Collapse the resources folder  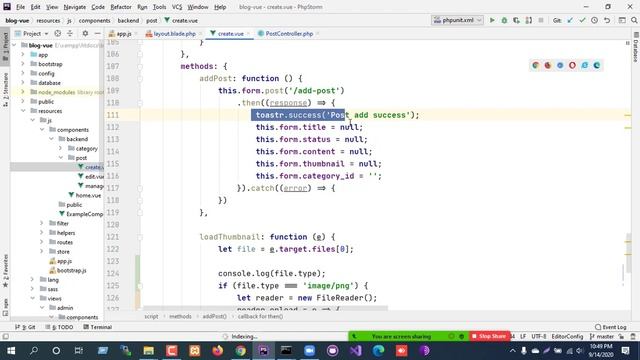[23, 111]
